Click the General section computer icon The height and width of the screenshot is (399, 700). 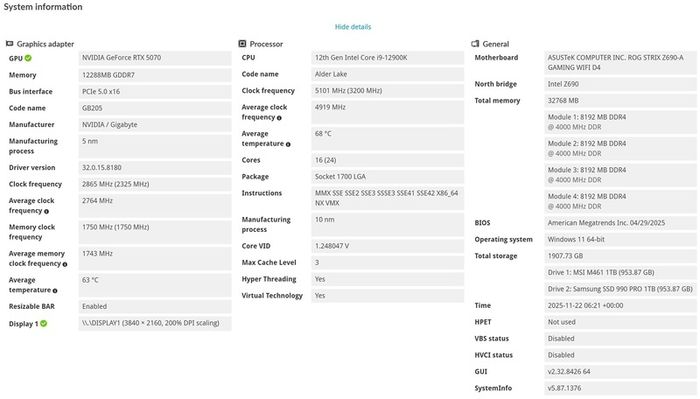[x=475, y=44]
